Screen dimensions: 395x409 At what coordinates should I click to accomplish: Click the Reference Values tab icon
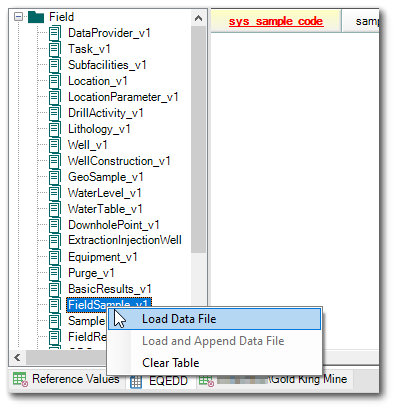point(20,380)
